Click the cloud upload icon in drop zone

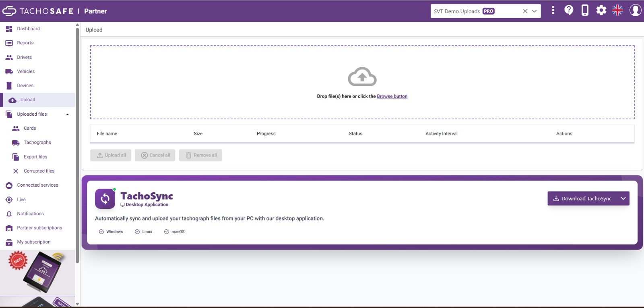coord(362,77)
